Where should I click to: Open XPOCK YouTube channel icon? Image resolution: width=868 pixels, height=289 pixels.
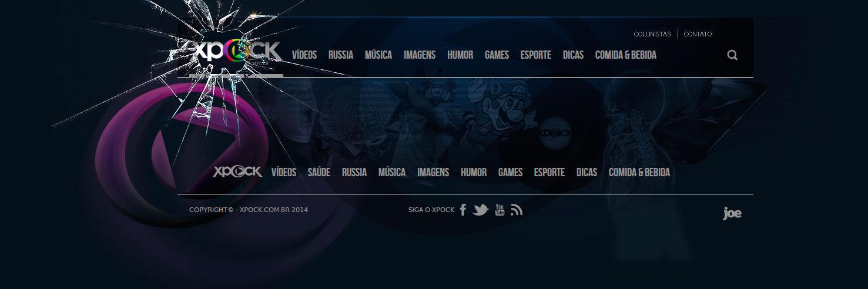[500, 210]
